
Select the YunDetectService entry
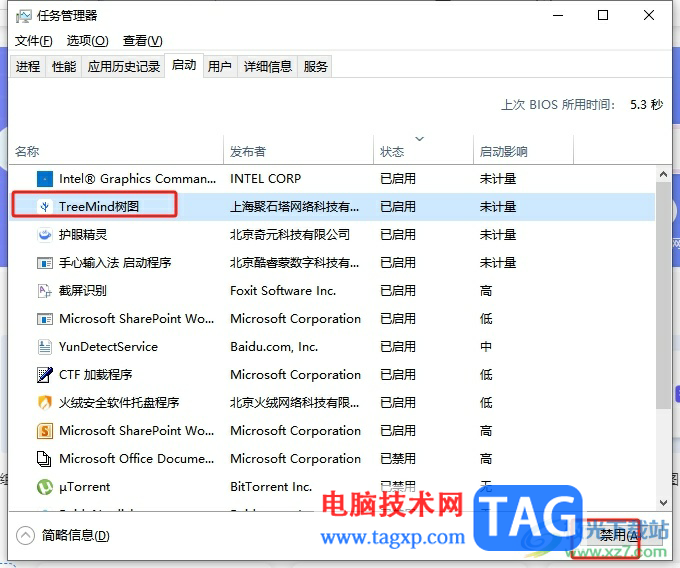tap(108, 347)
